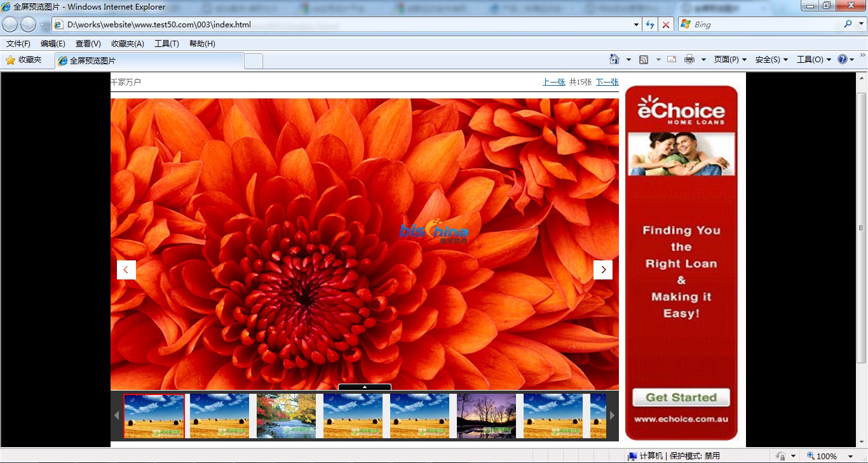Open the 安全(S) command bar menu
Screen dimensions: 868x463
[771, 60]
